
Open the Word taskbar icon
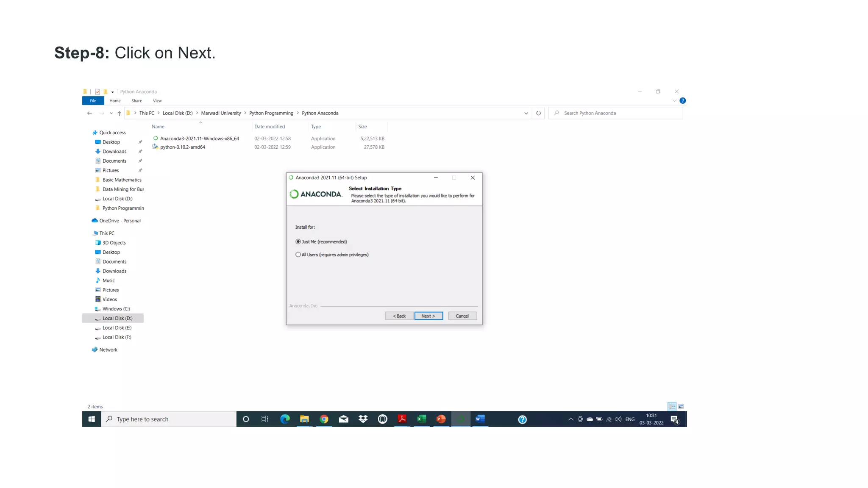(x=480, y=419)
